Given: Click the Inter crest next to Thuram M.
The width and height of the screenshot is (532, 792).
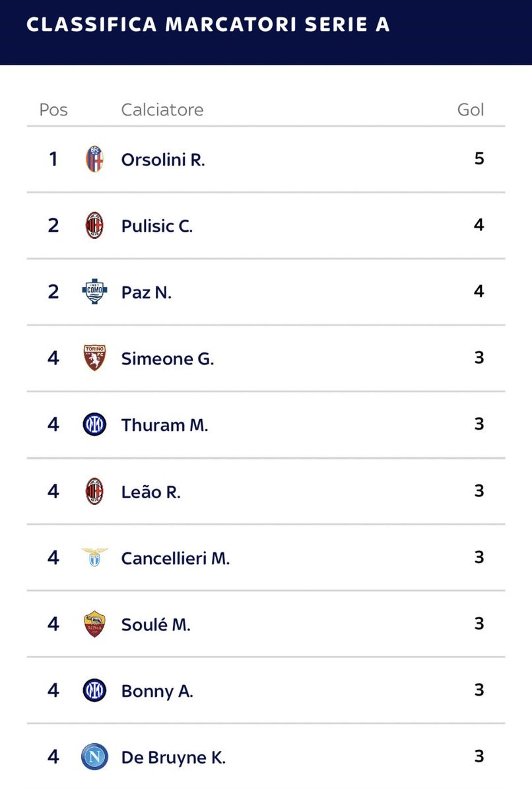Looking at the screenshot, I should point(94,424).
